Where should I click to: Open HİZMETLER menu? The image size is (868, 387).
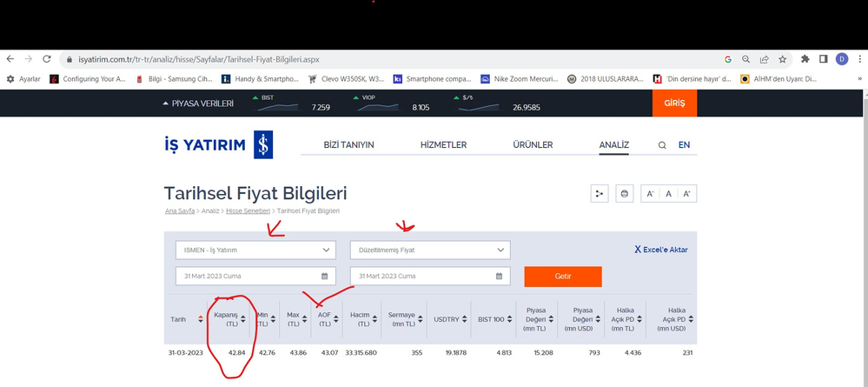(x=443, y=144)
